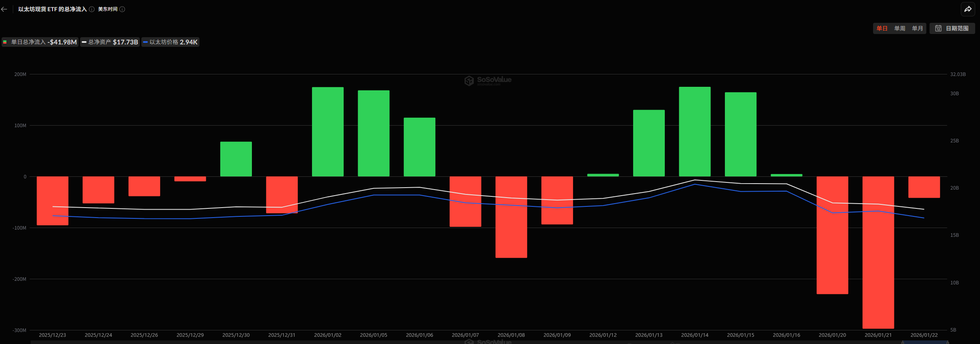
Task: Switch to the 单月 monthly view
Action: pos(917,28)
